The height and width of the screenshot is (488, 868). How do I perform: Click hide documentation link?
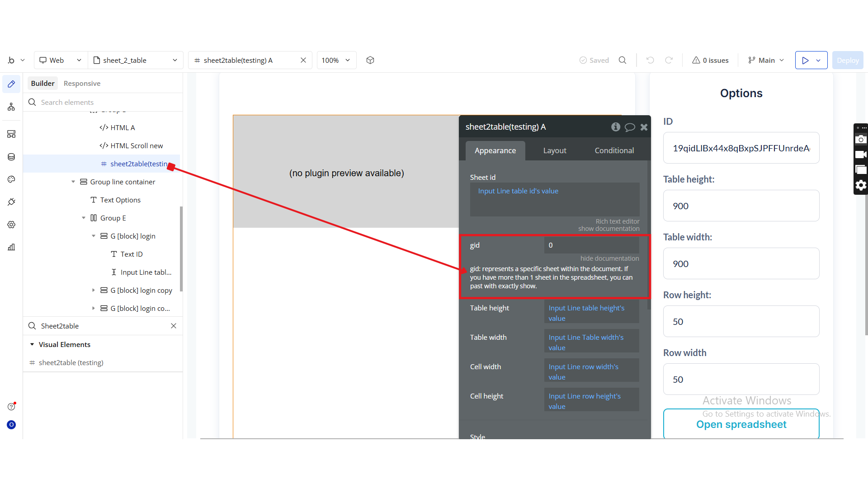click(609, 258)
